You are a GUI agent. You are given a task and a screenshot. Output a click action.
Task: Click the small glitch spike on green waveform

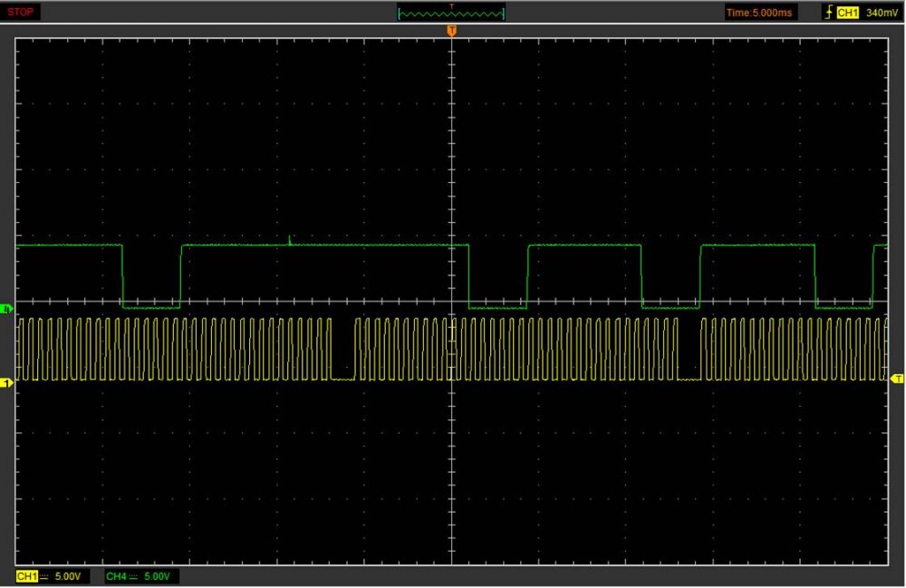point(289,240)
